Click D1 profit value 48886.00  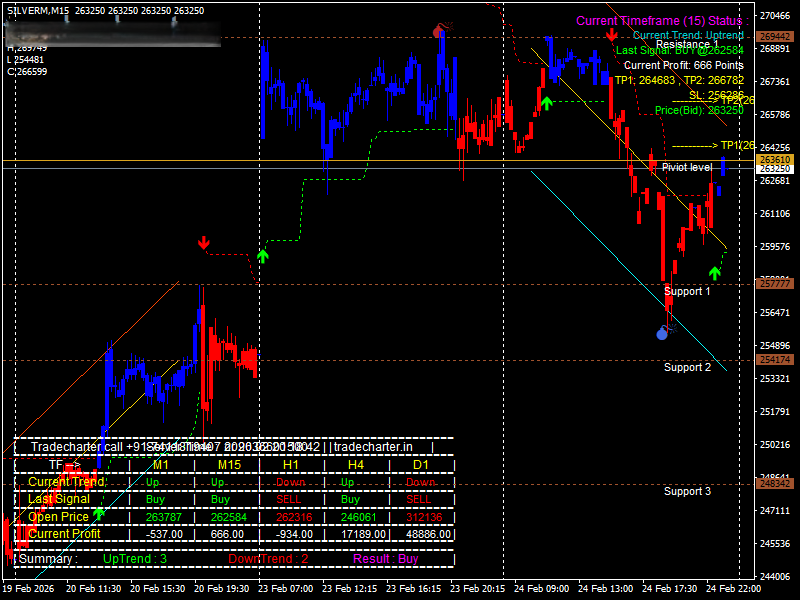tap(429, 535)
